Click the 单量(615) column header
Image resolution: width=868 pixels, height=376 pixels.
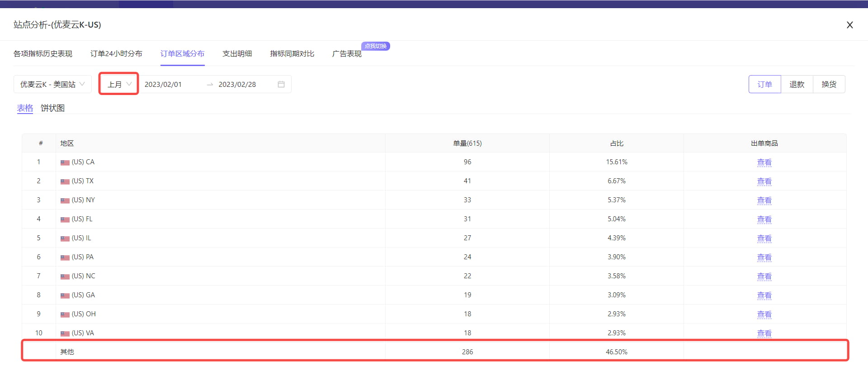tap(467, 143)
